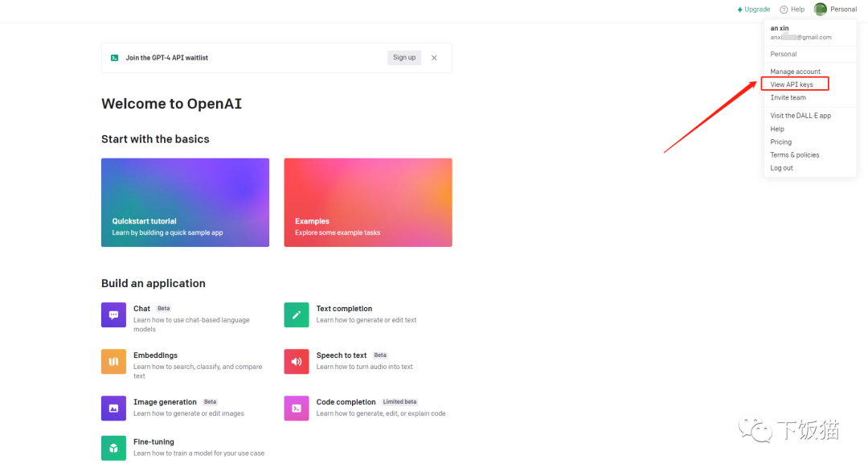Click 'Explore some example tasks' subtitle

pos(338,232)
